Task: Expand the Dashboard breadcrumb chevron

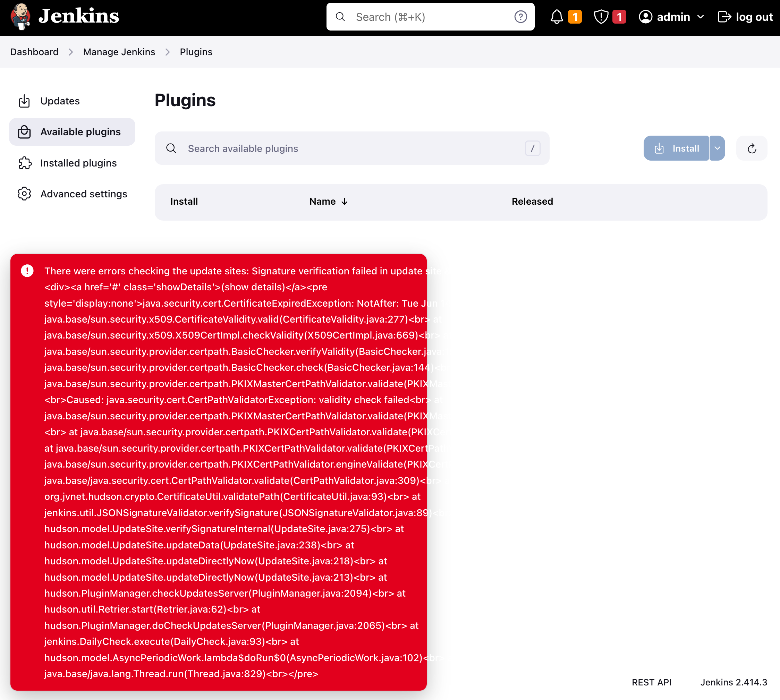Action: pos(71,52)
